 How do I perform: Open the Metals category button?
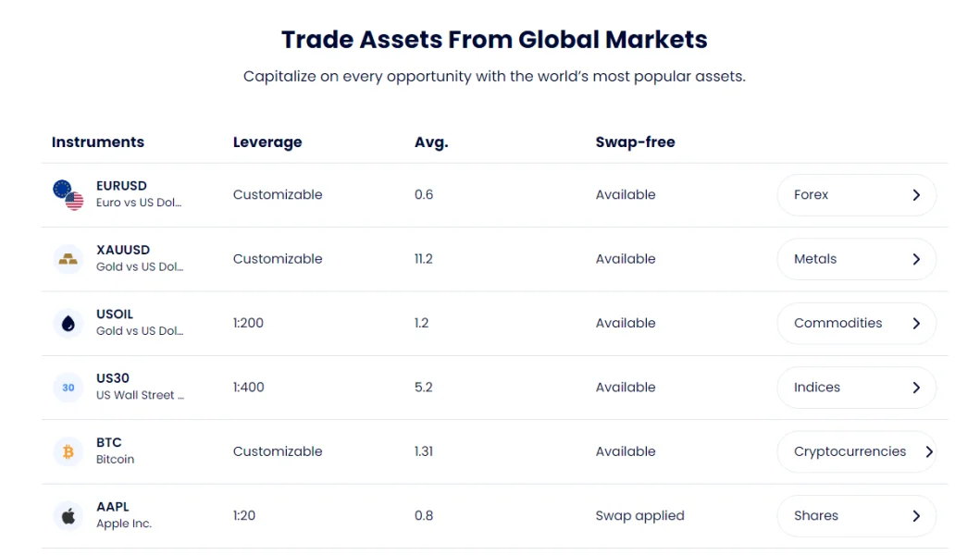[x=856, y=259]
